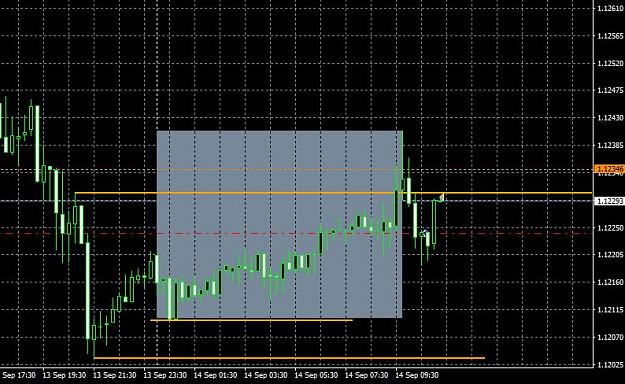Screen dimensions: 625x384
Task: Select the short orange line under the gray rectangle
Action: coord(251,320)
